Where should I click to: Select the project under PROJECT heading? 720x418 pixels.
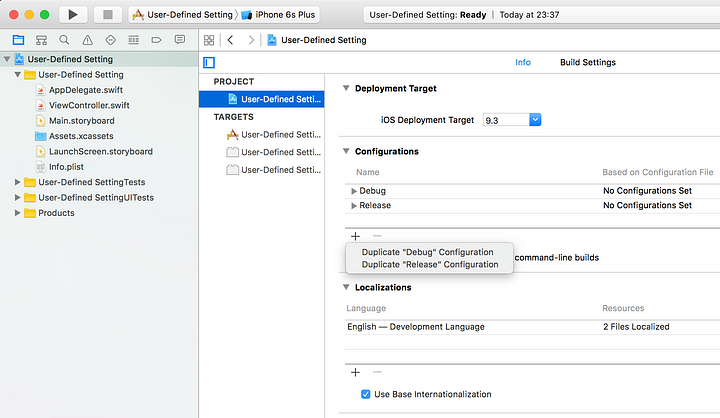pos(262,99)
